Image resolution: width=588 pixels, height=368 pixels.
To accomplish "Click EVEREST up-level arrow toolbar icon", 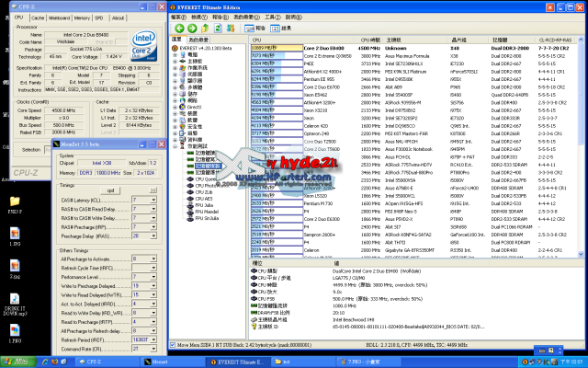I will 205,29.
